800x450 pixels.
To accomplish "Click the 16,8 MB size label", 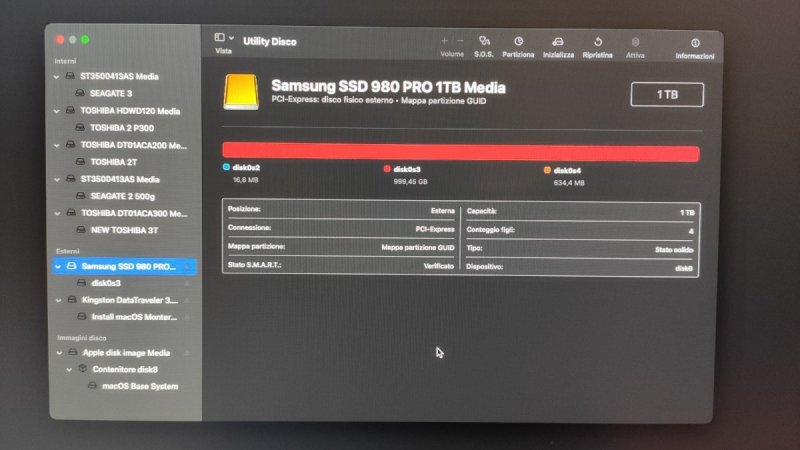I will pos(245,180).
